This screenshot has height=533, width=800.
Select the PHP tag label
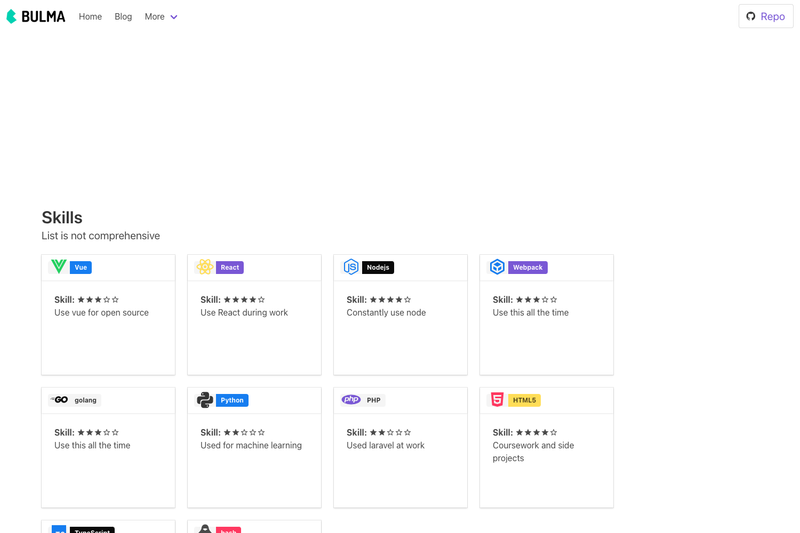point(373,400)
